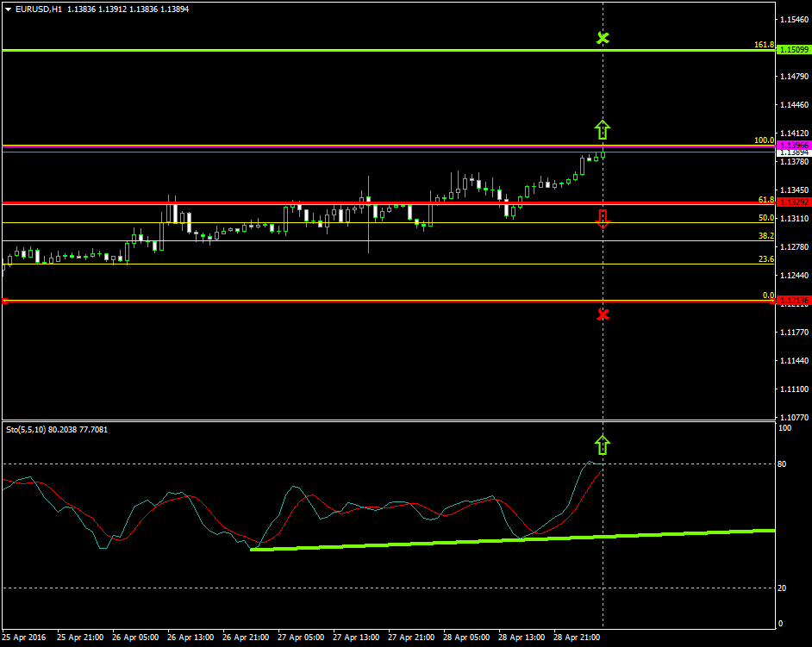Click the red 1.12136 price tag at the 0.0 level
812x647 pixels.
(793, 300)
